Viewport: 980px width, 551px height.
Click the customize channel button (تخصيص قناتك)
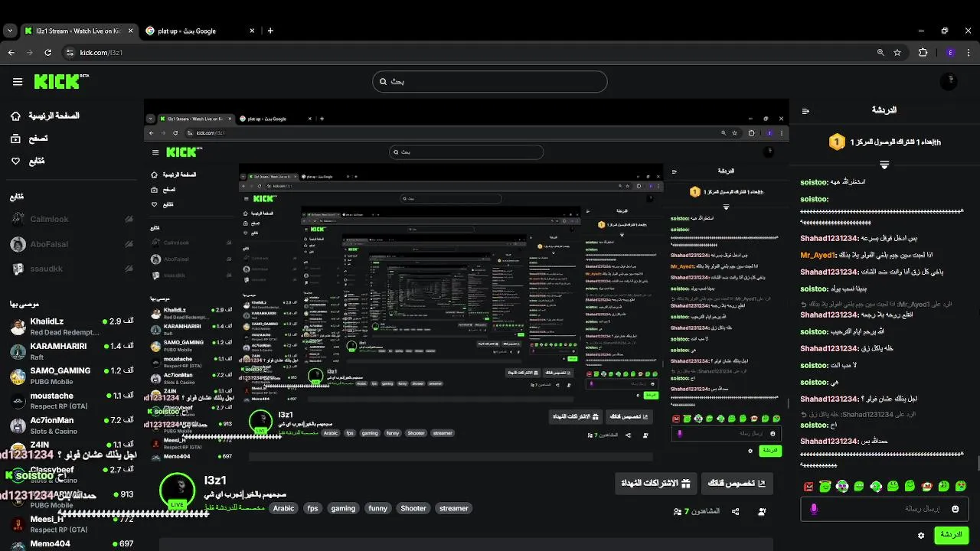pos(737,483)
